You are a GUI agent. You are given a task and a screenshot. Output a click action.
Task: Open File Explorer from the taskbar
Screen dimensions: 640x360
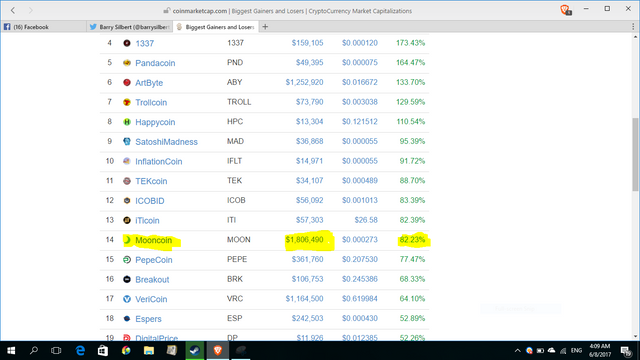pyautogui.click(x=149, y=351)
